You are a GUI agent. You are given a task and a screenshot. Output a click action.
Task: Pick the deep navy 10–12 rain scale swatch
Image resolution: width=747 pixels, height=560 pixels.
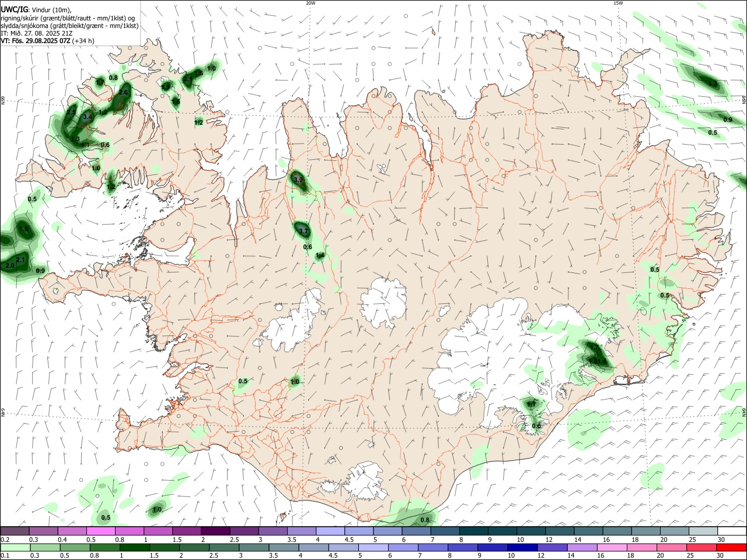[x=523, y=548]
